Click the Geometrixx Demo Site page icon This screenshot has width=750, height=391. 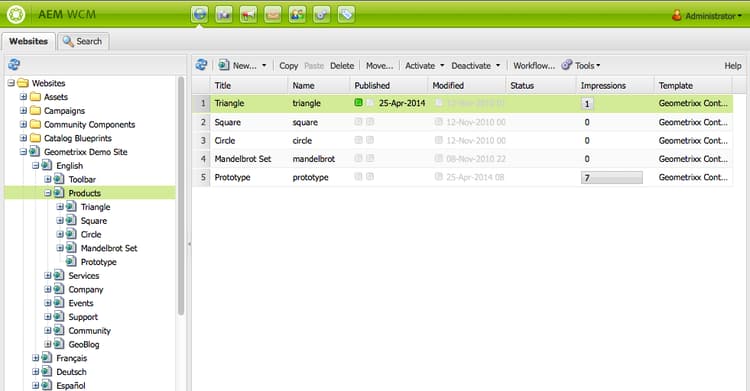34,152
